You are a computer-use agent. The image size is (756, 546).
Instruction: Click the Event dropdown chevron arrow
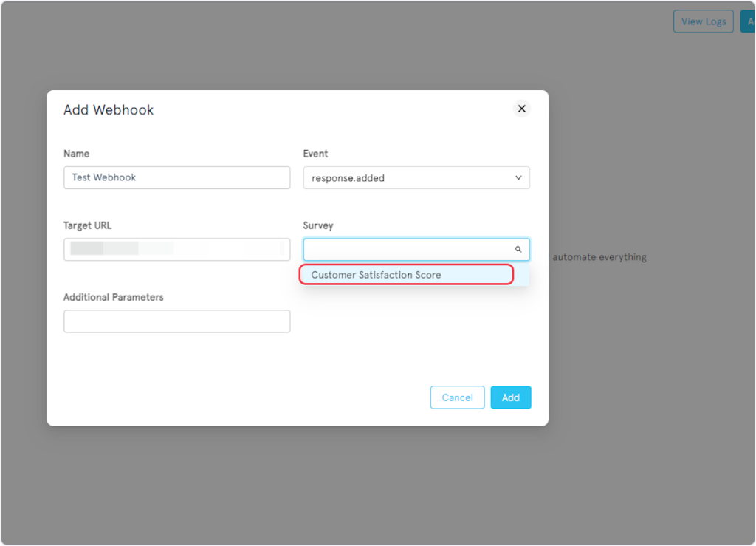click(518, 178)
